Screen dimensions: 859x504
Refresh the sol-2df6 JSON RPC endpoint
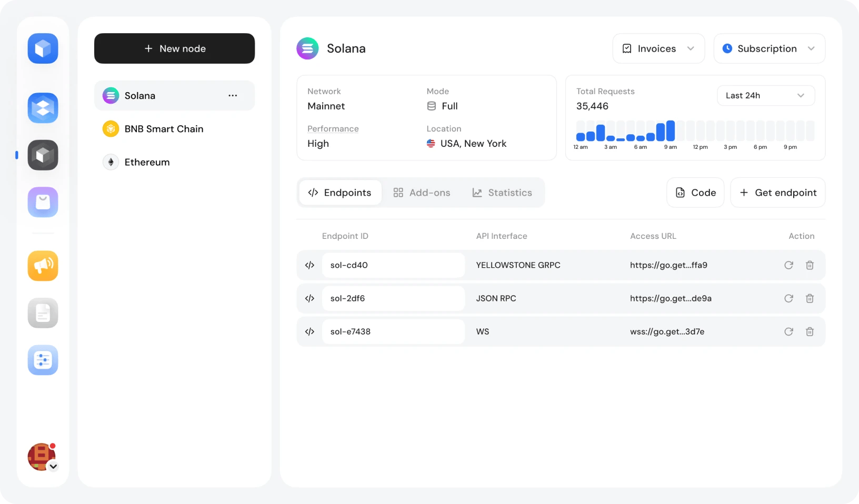tap(788, 298)
